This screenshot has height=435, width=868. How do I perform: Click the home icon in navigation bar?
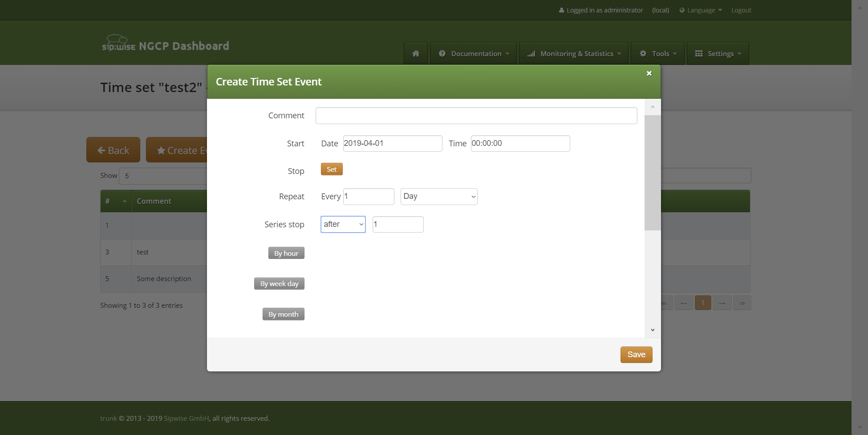point(416,53)
